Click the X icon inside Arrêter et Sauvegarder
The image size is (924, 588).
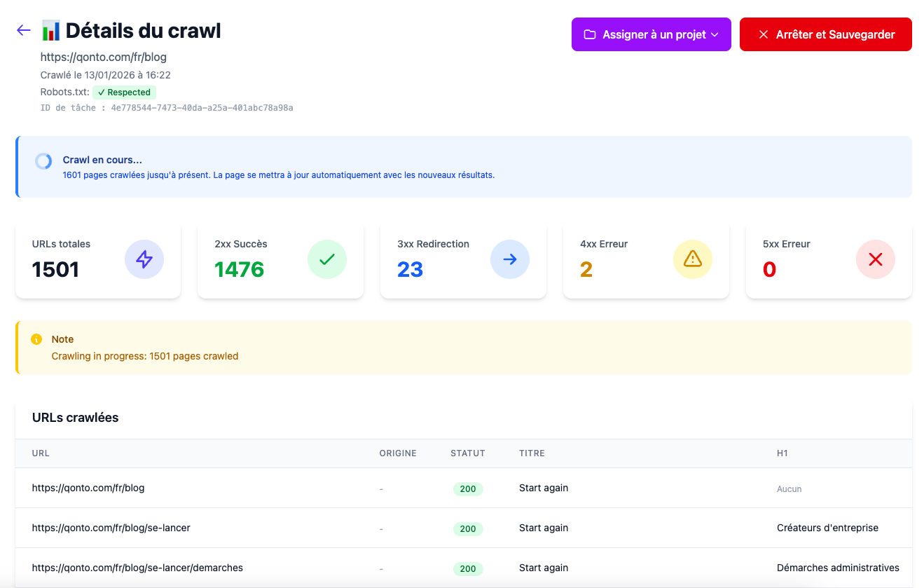click(763, 34)
